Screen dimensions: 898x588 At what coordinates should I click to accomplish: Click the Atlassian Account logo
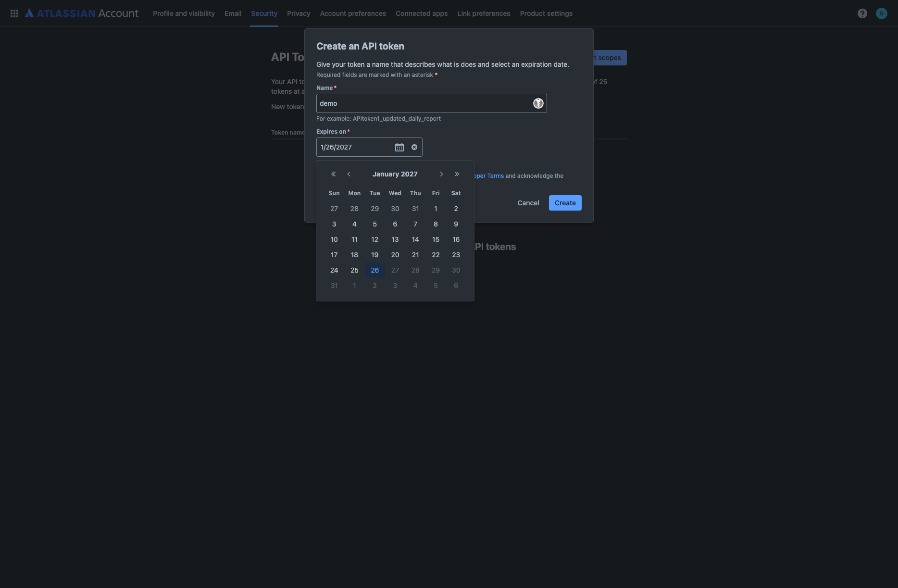click(x=82, y=13)
